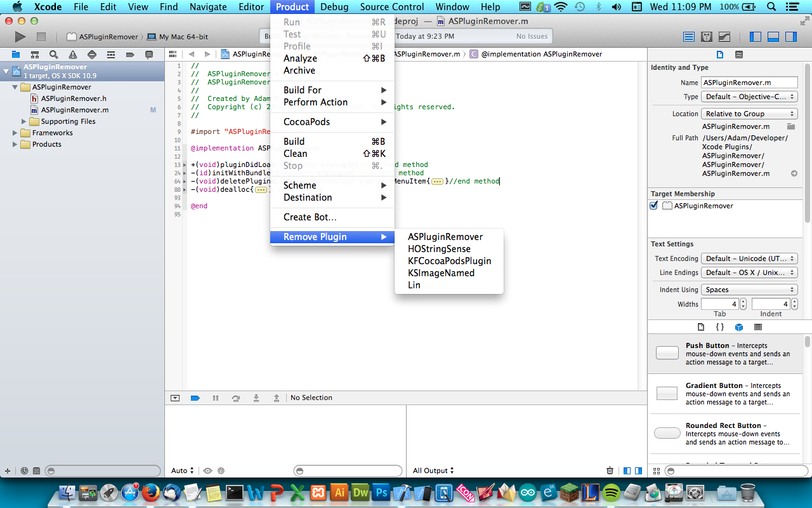Screen dimensions: 812x508
Task: Select HOStringSense in Remove Plugin submenu
Action: (x=449, y=249)
